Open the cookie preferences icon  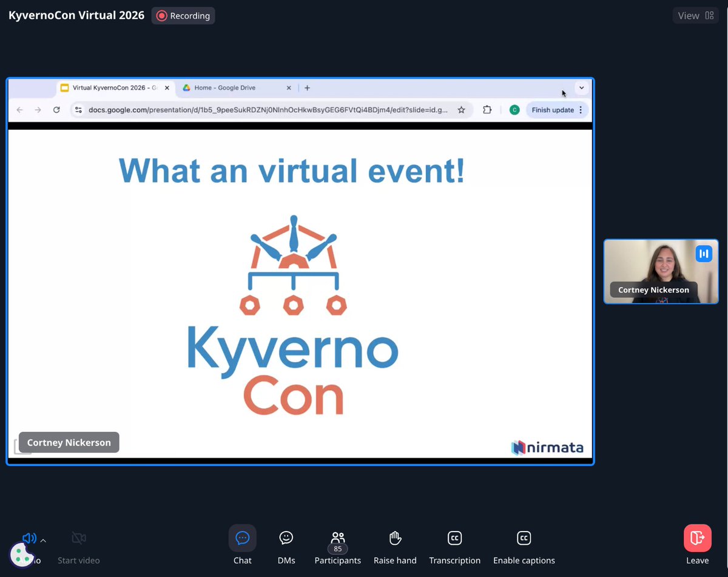pos(22,554)
